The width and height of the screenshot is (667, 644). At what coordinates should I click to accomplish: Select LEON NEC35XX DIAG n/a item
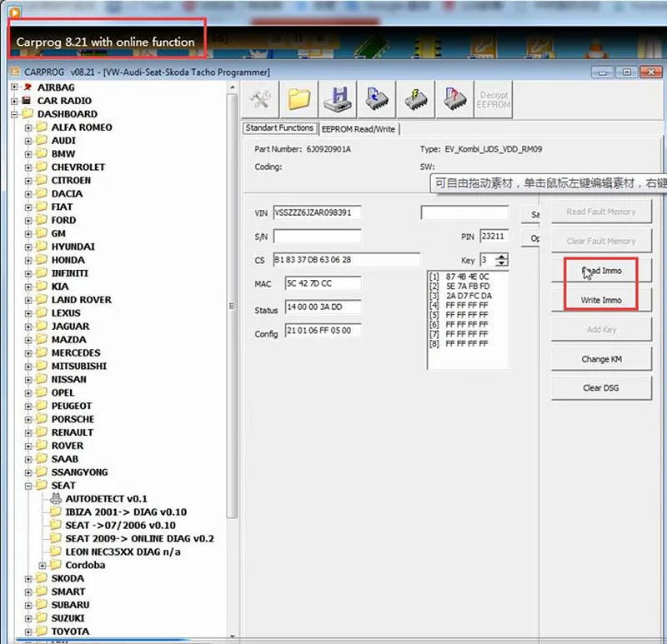tap(123, 552)
